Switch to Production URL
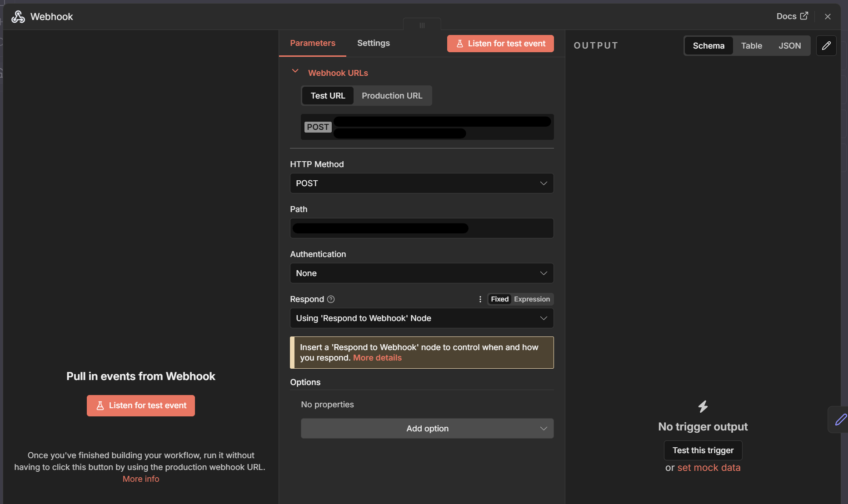Image resolution: width=848 pixels, height=504 pixels. pyautogui.click(x=392, y=96)
